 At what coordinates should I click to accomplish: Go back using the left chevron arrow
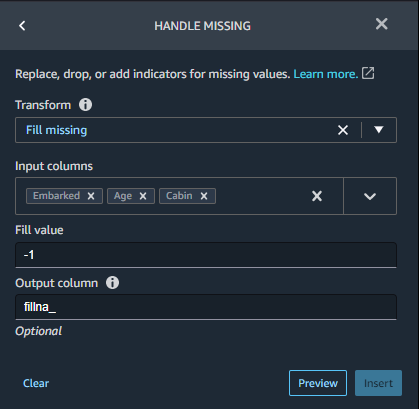click(x=22, y=26)
